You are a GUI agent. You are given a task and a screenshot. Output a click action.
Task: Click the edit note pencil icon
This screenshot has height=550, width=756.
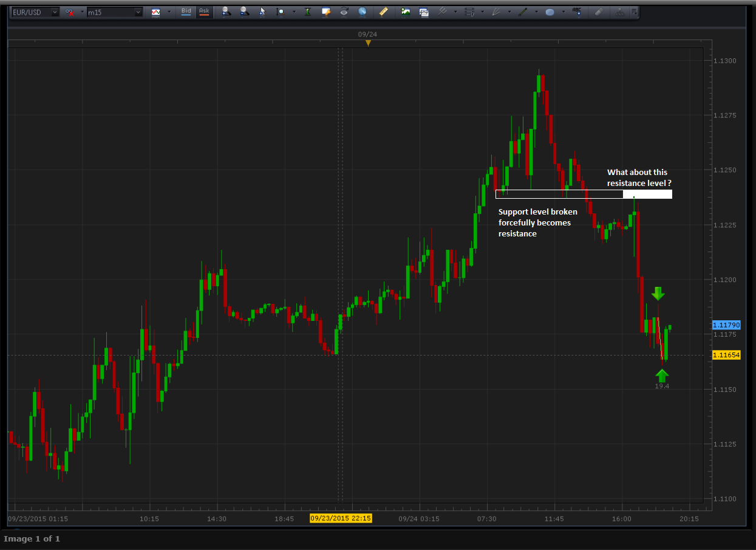click(x=326, y=12)
